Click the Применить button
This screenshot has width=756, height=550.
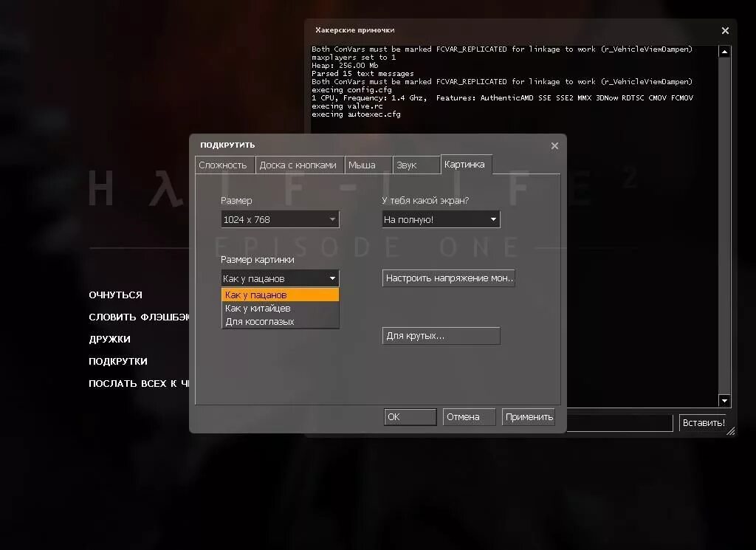pyautogui.click(x=529, y=417)
